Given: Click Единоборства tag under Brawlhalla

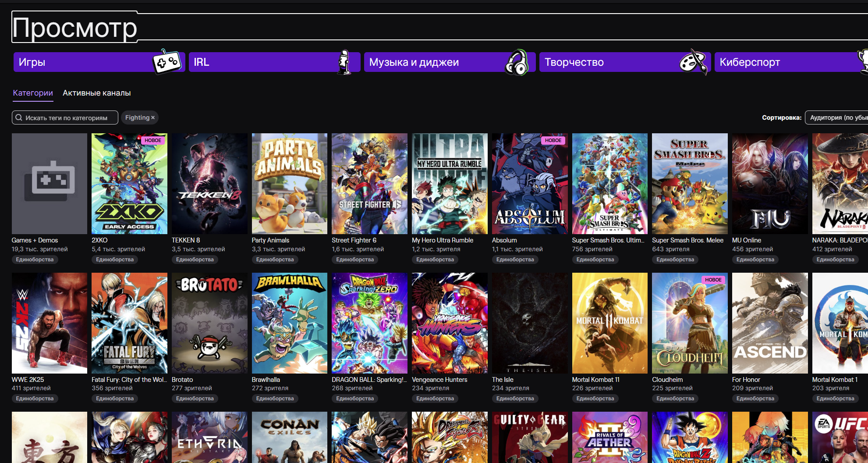Looking at the screenshot, I should pyautogui.click(x=275, y=399).
